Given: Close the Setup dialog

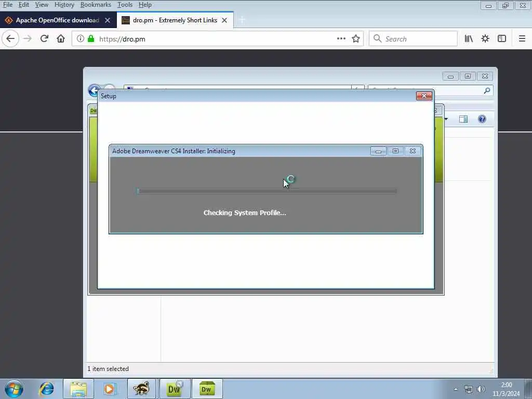Looking at the screenshot, I should [x=424, y=96].
